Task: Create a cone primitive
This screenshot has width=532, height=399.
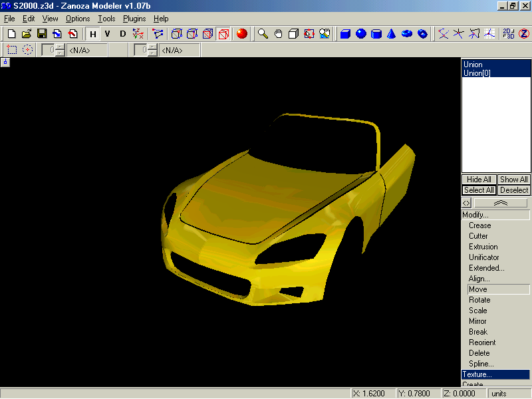Action: click(x=392, y=34)
